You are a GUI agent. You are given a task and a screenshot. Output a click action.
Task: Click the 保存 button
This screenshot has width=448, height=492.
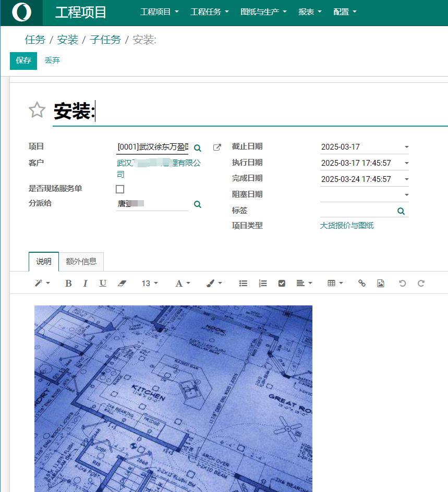[23, 60]
